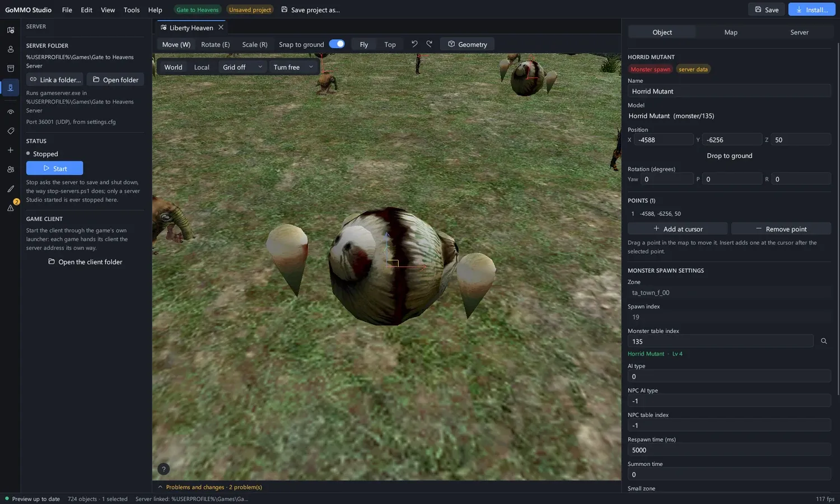
Task: Click Save project as
Action: click(311, 10)
